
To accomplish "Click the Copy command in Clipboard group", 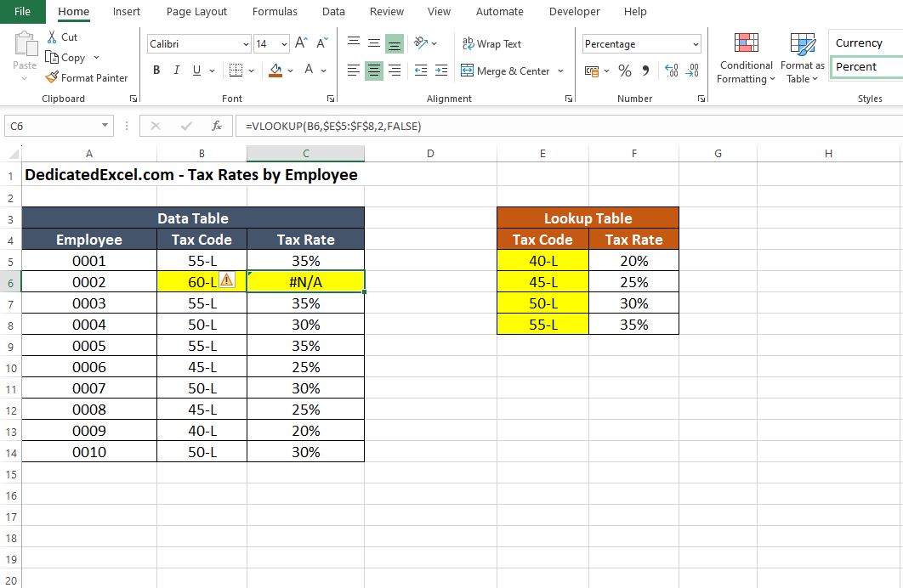I will coord(66,57).
